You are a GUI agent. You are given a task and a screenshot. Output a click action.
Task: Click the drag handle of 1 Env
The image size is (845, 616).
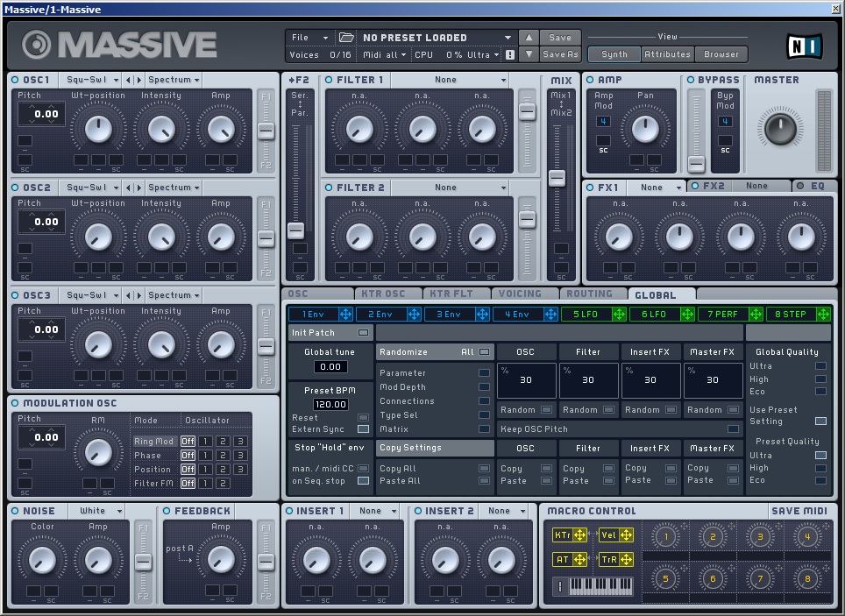point(345,315)
